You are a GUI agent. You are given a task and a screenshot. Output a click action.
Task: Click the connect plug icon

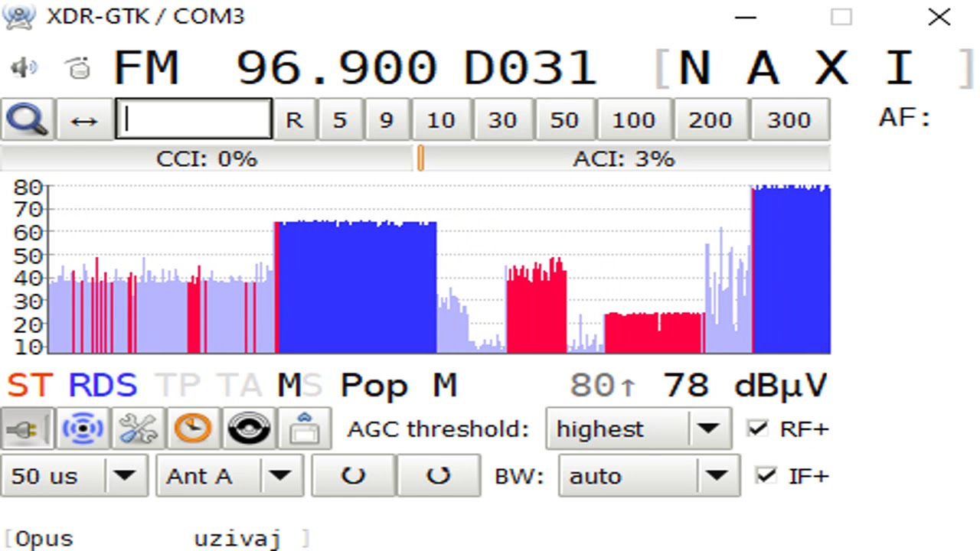(28, 429)
